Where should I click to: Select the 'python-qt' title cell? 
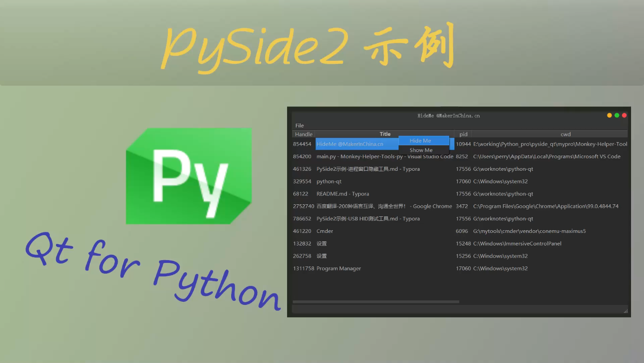coord(385,181)
